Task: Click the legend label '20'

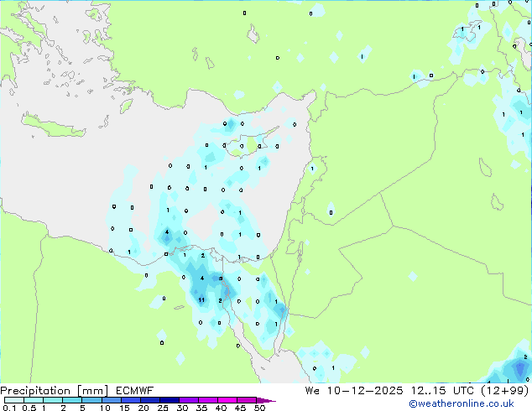Action: pos(143,408)
